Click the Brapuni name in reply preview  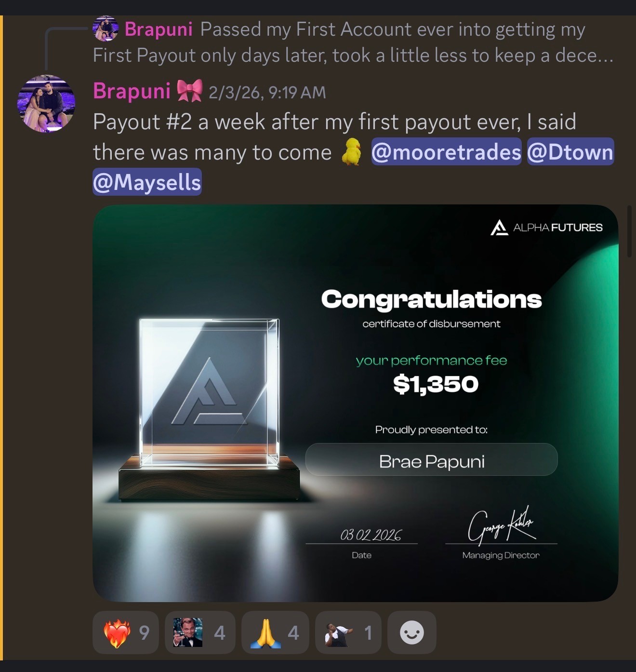[x=159, y=29]
